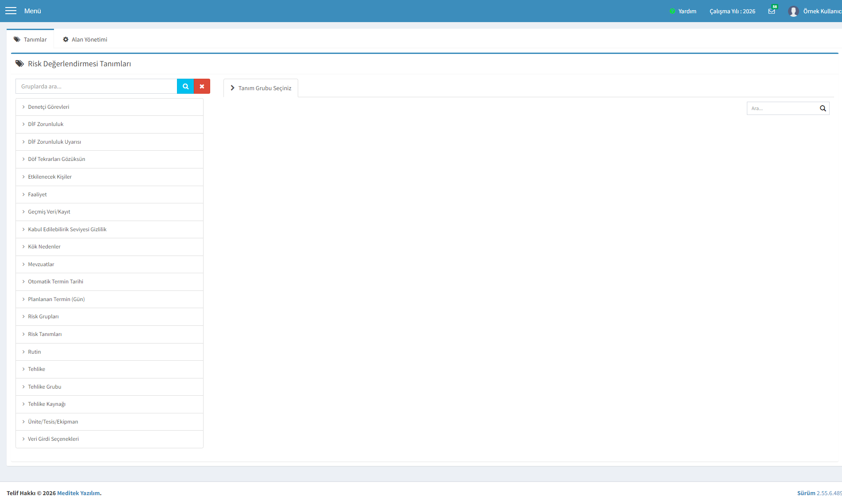Click the blue group search magnifier button
This screenshot has height=504, width=842.
[185, 86]
